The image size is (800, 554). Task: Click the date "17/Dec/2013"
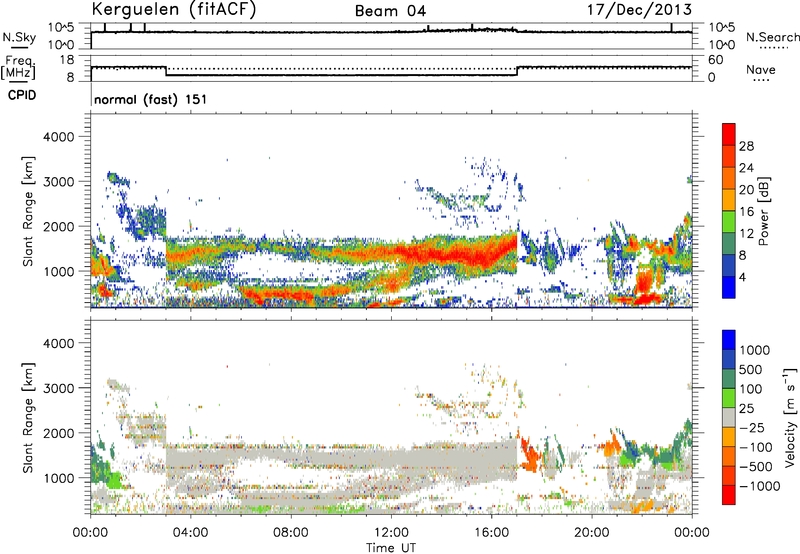click(639, 10)
